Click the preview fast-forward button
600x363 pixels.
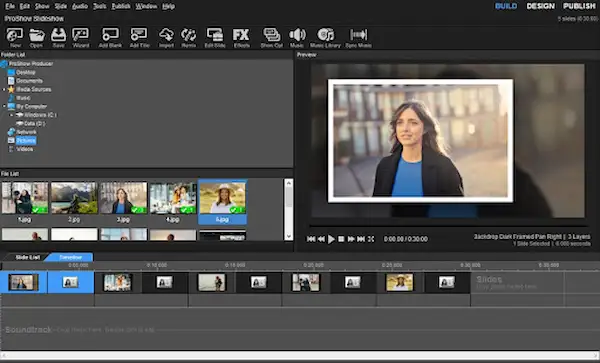(x=351, y=239)
